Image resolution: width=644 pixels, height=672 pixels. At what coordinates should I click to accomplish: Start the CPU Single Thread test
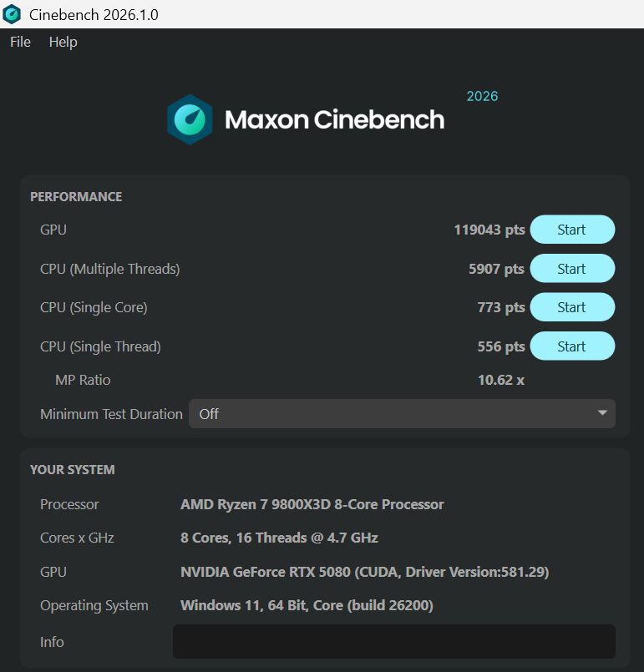point(572,346)
